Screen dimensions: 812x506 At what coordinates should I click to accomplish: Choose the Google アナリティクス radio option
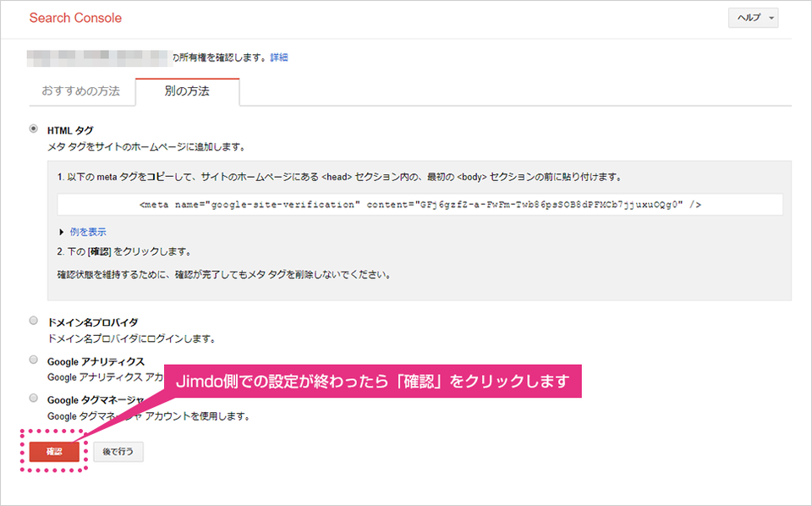pyautogui.click(x=34, y=360)
